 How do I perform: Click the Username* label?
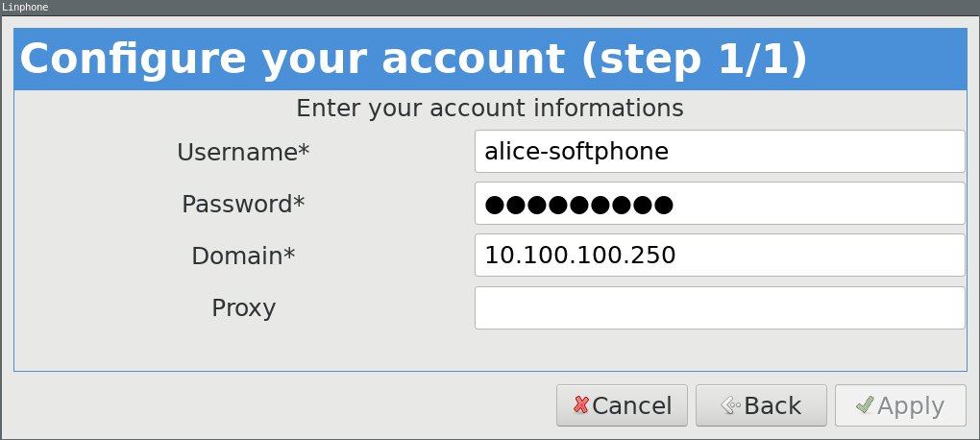[243, 152]
